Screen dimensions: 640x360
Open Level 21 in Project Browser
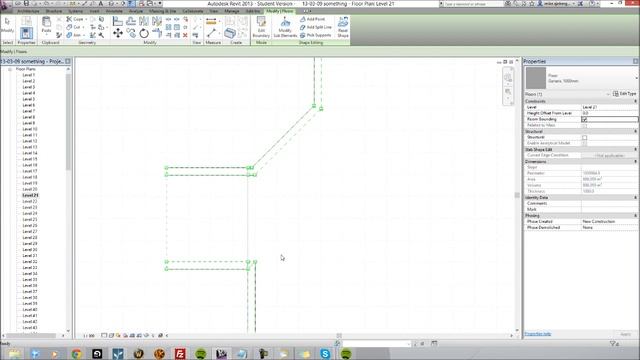point(30,196)
